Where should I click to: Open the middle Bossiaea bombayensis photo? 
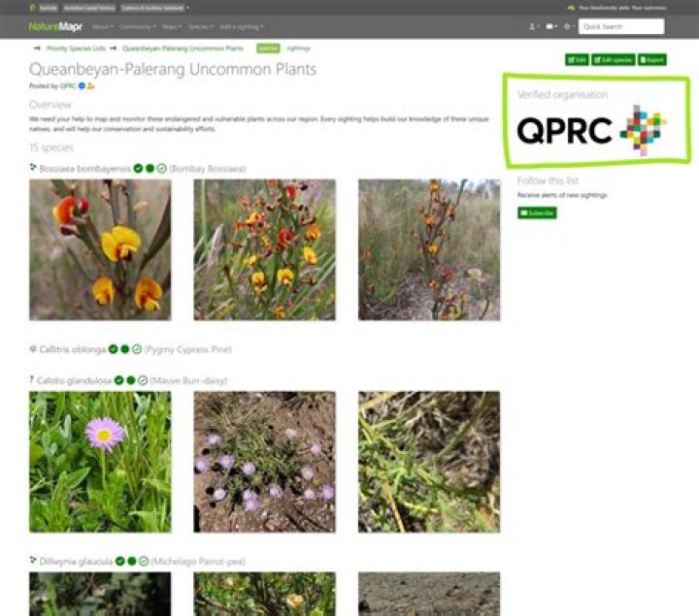pos(264,250)
